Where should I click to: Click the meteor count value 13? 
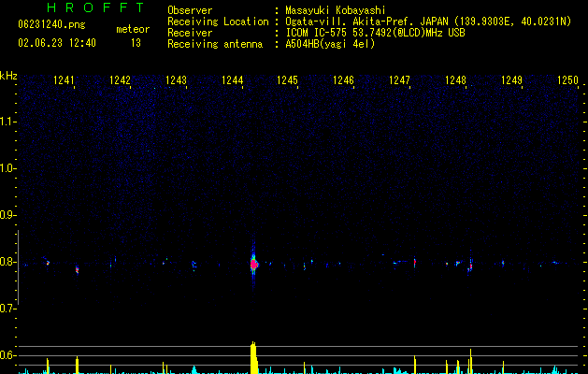tap(136, 43)
